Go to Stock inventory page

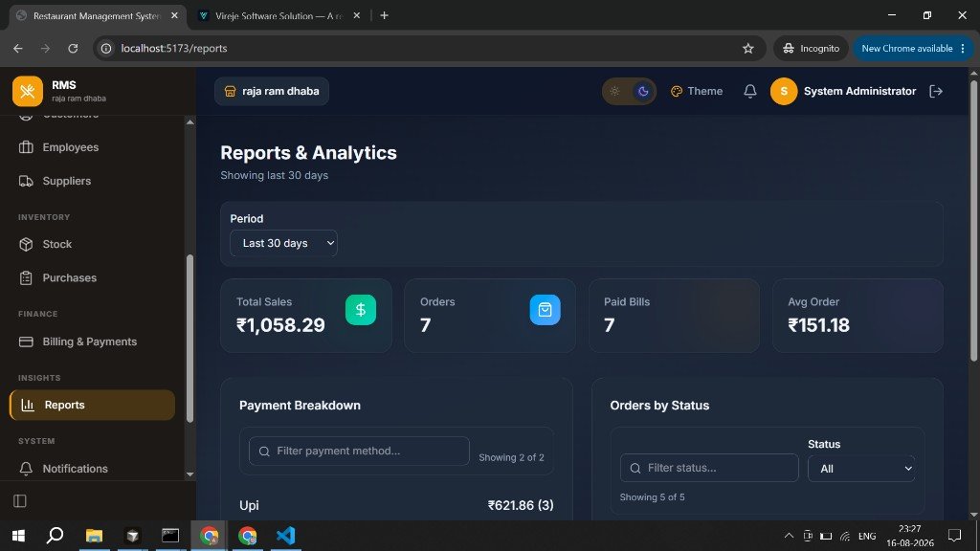[92, 244]
